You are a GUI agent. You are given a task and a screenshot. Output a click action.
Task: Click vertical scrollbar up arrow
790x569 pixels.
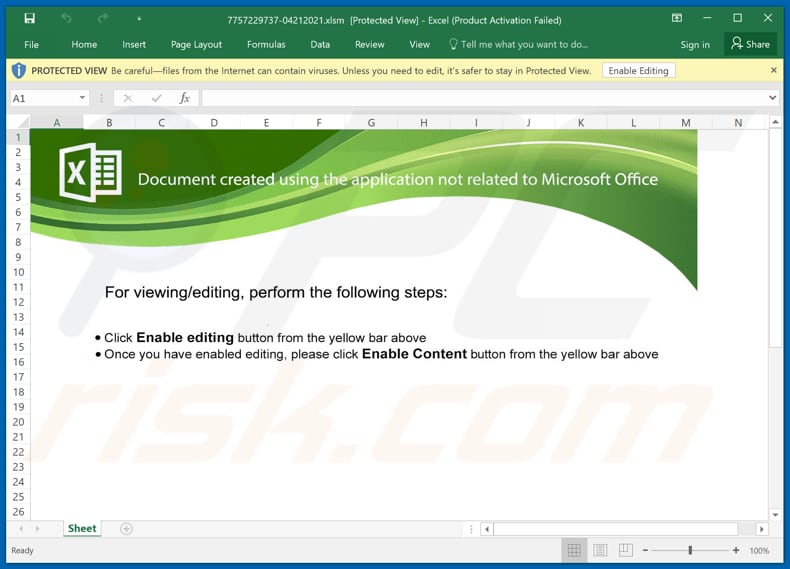pyautogui.click(x=775, y=122)
